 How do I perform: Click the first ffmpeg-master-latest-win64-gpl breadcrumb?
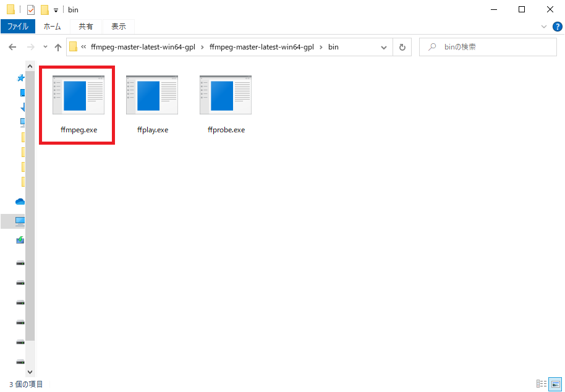point(143,47)
